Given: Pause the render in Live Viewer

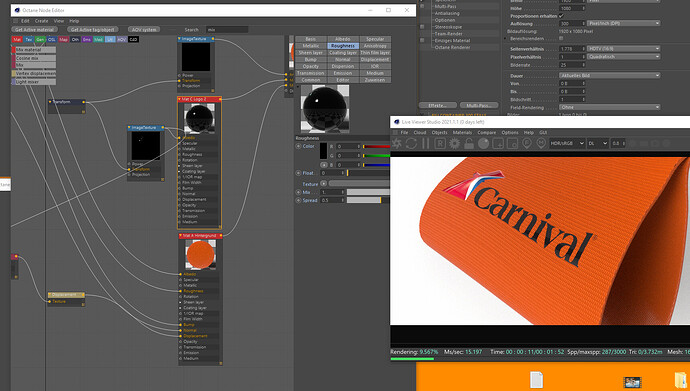Looking at the screenshot, I should tap(425, 143).
